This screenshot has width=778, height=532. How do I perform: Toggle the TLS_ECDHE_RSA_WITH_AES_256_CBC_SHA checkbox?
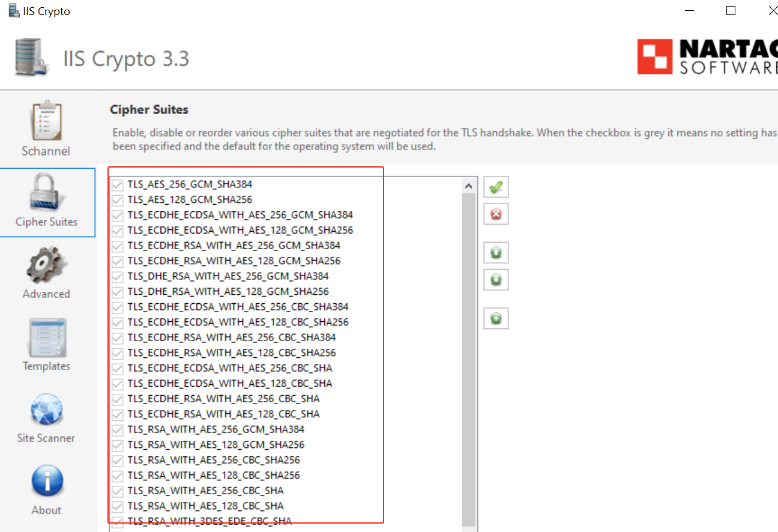pos(117,399)
